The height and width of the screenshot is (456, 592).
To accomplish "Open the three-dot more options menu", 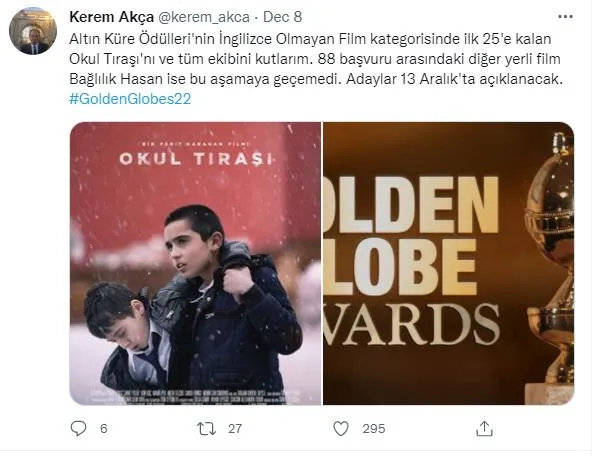I will pos(565,17).
